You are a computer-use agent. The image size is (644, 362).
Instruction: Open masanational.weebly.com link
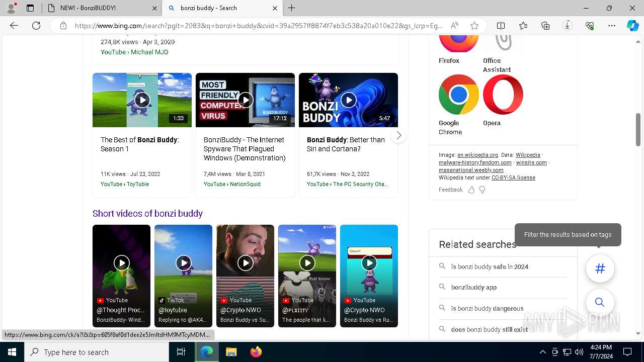pos(471,170)
